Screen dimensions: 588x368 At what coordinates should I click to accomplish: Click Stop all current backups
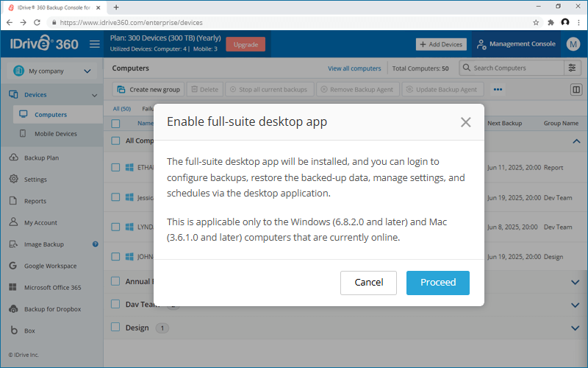click(269, 89)
